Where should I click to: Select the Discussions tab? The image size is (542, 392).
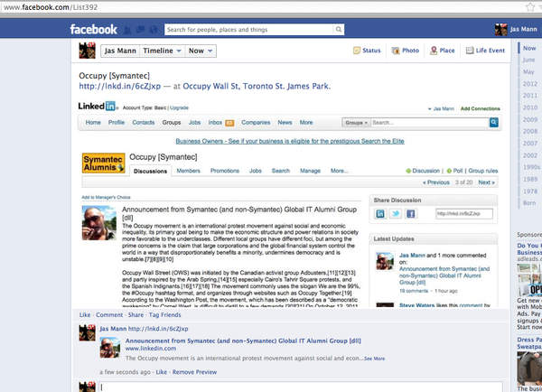[150, 171]
